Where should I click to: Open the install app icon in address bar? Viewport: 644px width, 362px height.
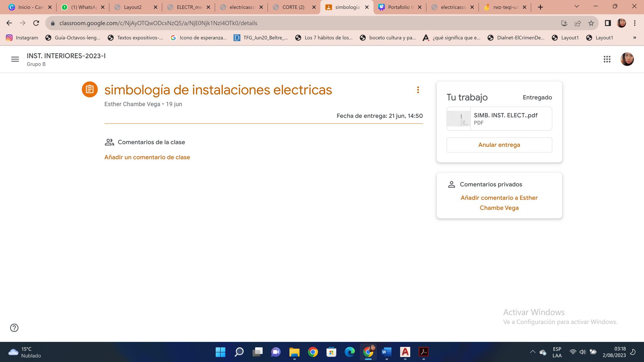[x=564, y=23]
